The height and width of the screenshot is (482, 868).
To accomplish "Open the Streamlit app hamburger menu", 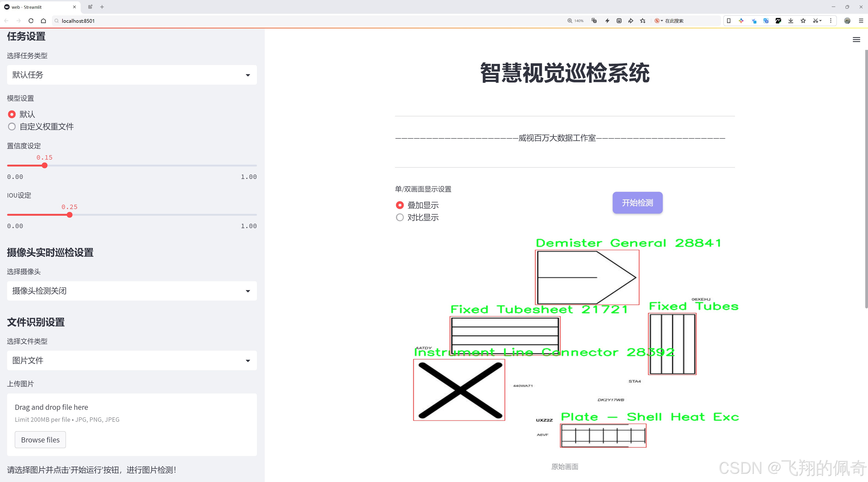I will pos(856,39).
